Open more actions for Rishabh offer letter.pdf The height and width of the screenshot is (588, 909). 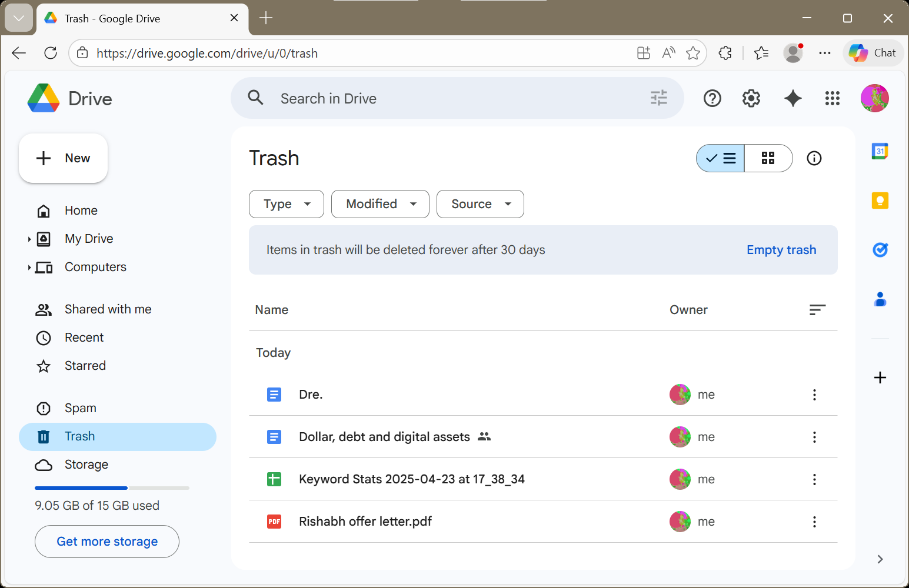click(x=814, y=522)
